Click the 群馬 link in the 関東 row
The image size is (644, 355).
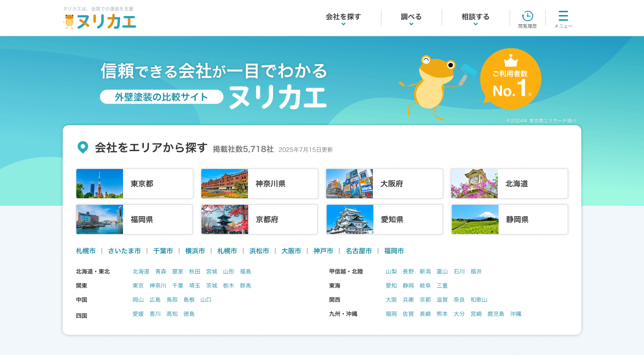point(246,285)
